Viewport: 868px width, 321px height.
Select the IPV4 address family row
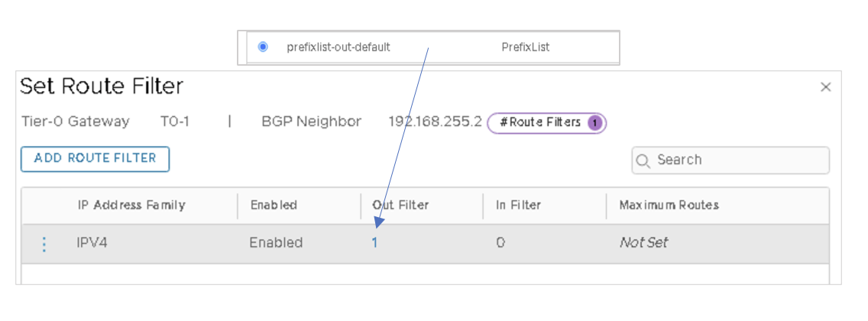tap(96, 243)
